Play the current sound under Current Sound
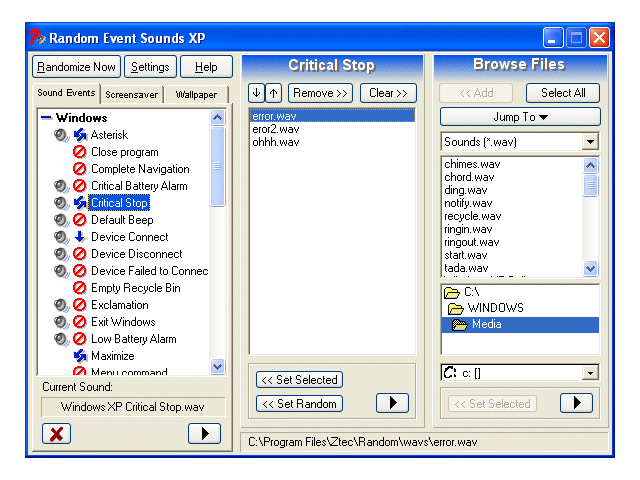640x480 pixels. (204, 433)
